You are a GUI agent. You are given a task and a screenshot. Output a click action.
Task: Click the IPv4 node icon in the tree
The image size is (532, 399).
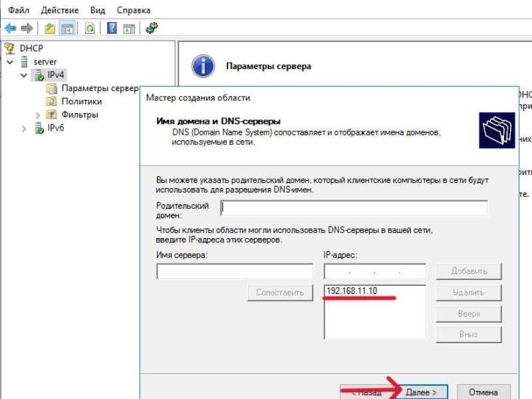tap(39, 74)
